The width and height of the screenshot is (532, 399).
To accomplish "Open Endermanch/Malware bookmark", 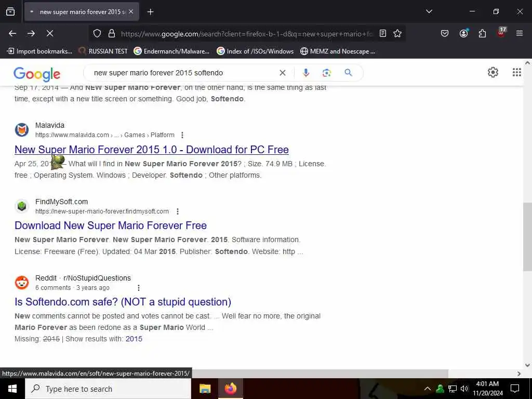I will [171, 51].
